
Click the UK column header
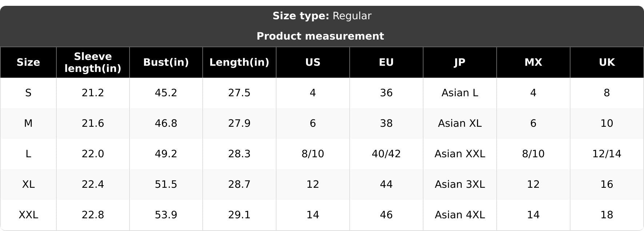point(607,62)
